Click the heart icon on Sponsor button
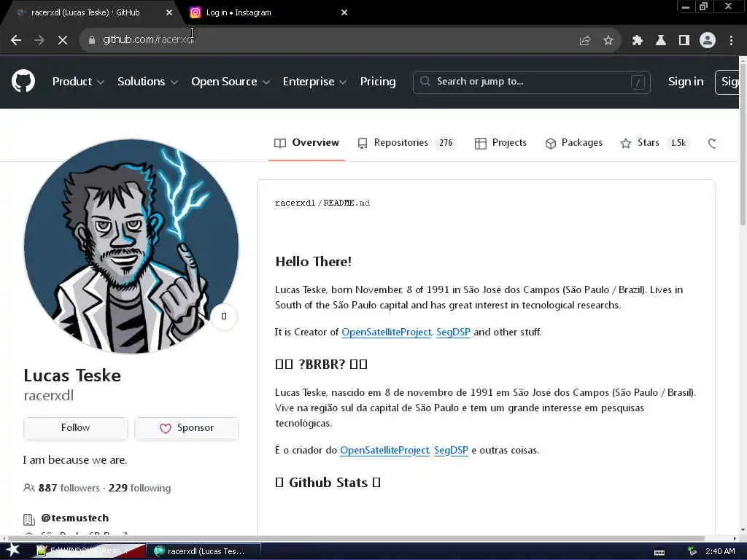 (166, 428)
